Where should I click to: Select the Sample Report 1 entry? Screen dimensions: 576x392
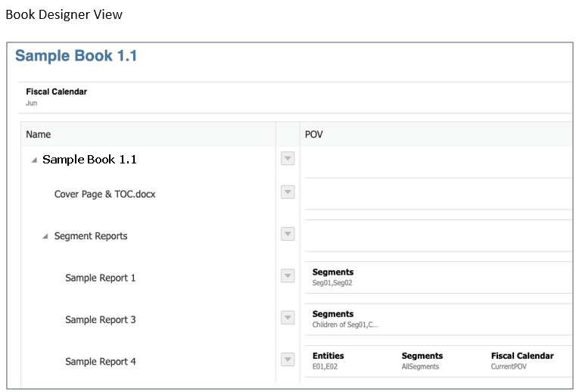(x=100, y=278)
